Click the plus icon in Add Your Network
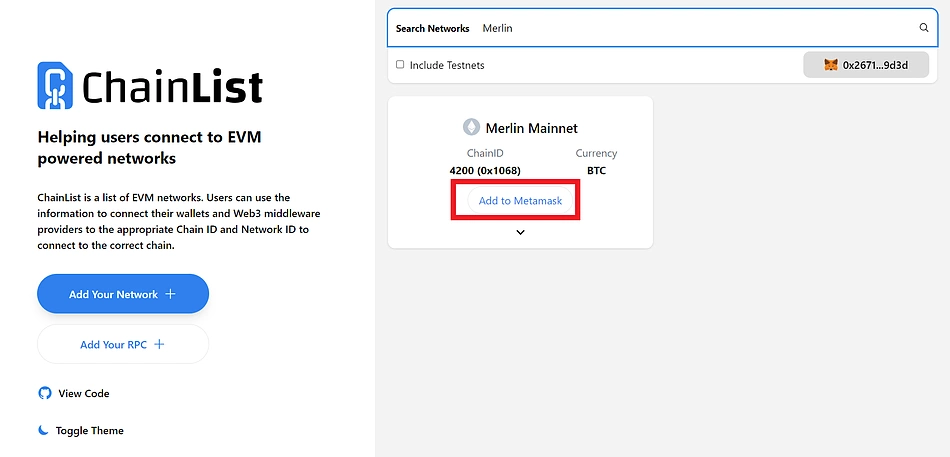This screenshot has height=457, width=950. [x=170, y=294]
